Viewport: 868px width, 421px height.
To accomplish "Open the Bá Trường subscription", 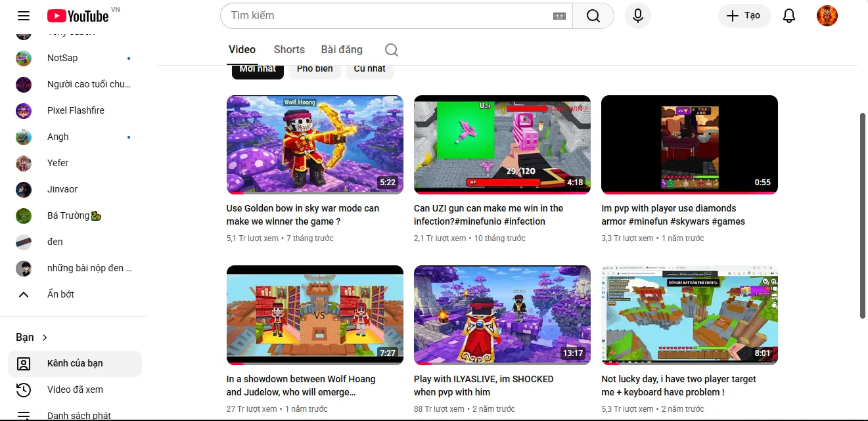I will 75,215.
